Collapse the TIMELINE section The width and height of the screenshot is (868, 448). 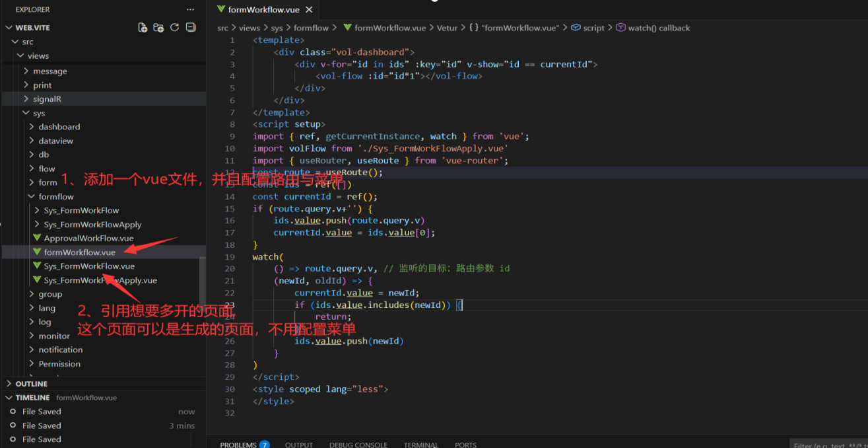(32, 398)
